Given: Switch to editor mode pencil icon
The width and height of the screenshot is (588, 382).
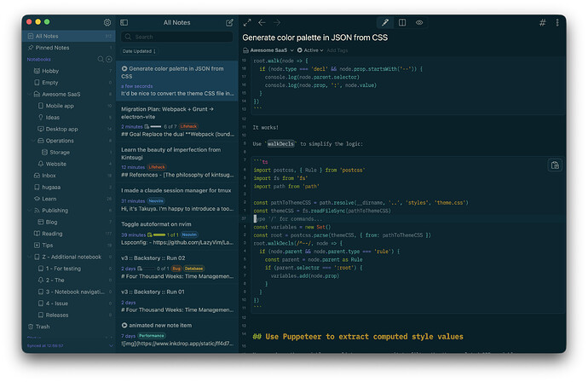Looking at the screenshot, I should tap(385, 22).
